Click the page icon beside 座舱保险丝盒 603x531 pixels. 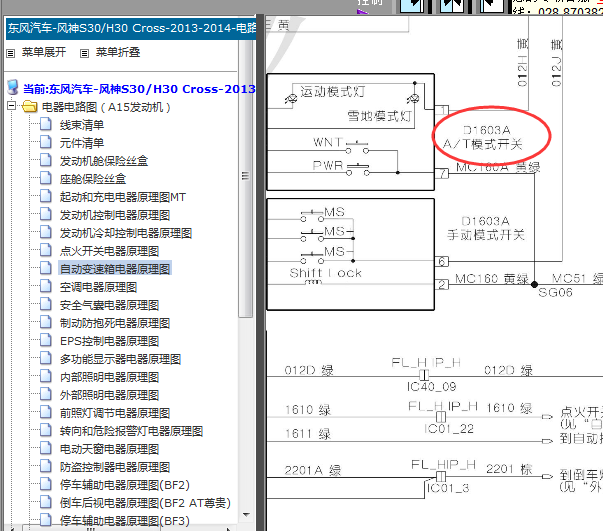click(46, 178)
